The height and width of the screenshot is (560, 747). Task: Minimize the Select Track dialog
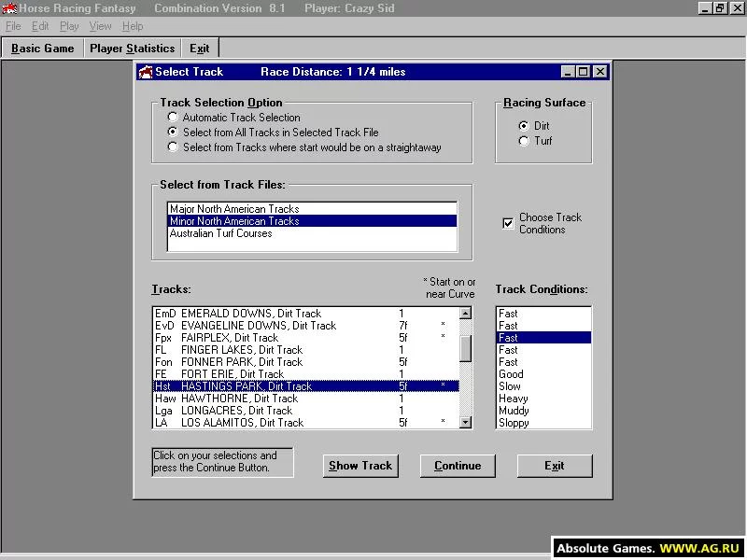567,72
